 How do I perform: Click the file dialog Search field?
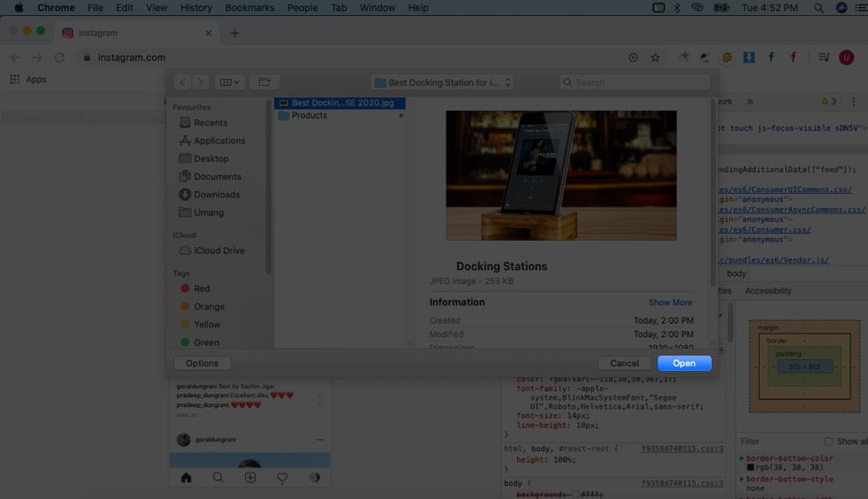point(635,82)
